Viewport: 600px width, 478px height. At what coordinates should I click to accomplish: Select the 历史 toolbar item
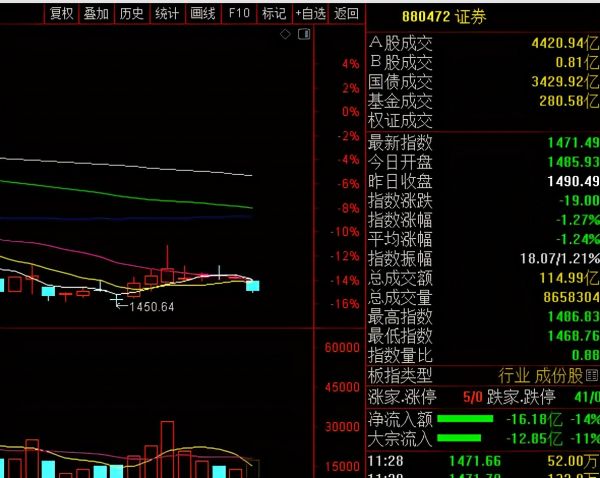(x=131, y=13)
